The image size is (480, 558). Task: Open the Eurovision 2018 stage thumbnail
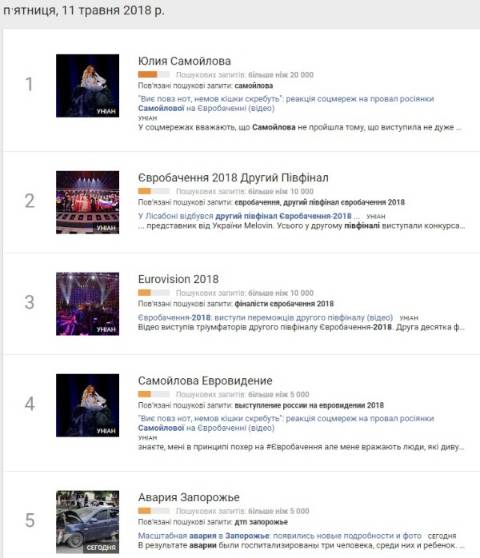pos(88,304)
